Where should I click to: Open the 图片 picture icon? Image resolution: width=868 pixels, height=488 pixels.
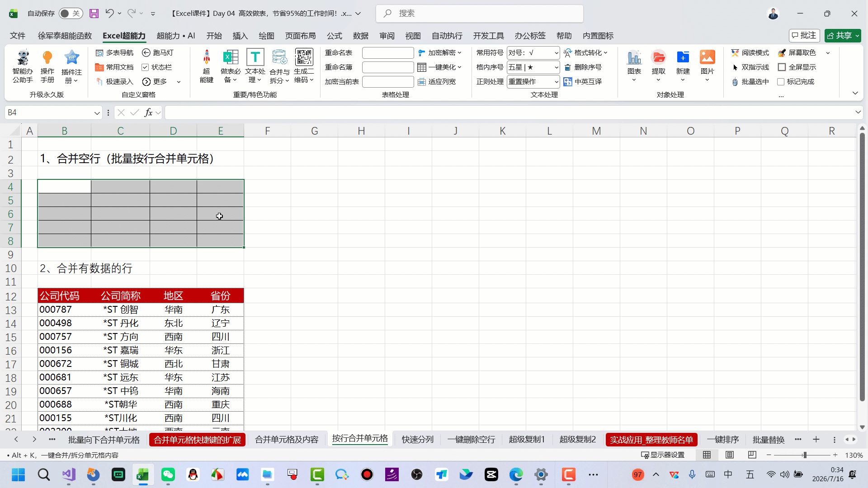point(707,57)
